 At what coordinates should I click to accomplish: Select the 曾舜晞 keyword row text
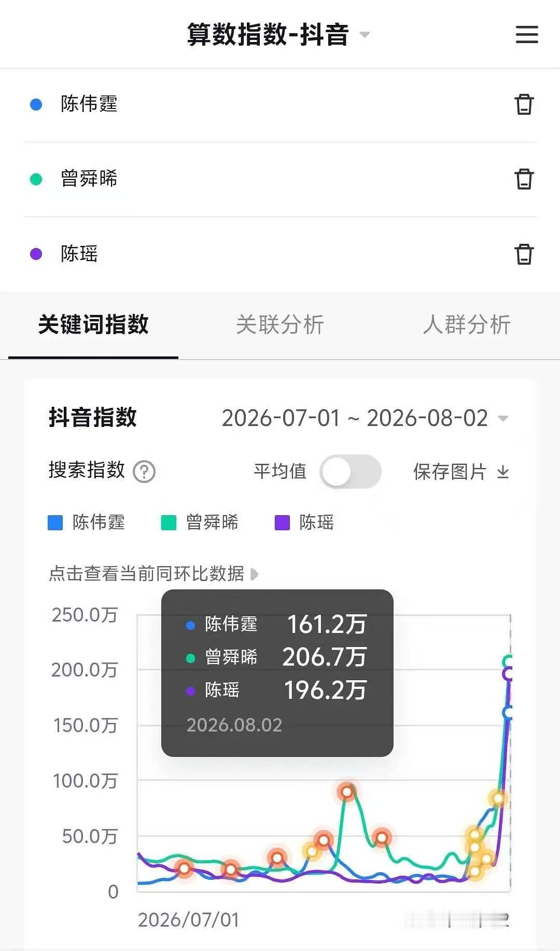pyautogui.click(x=89, y=178)
